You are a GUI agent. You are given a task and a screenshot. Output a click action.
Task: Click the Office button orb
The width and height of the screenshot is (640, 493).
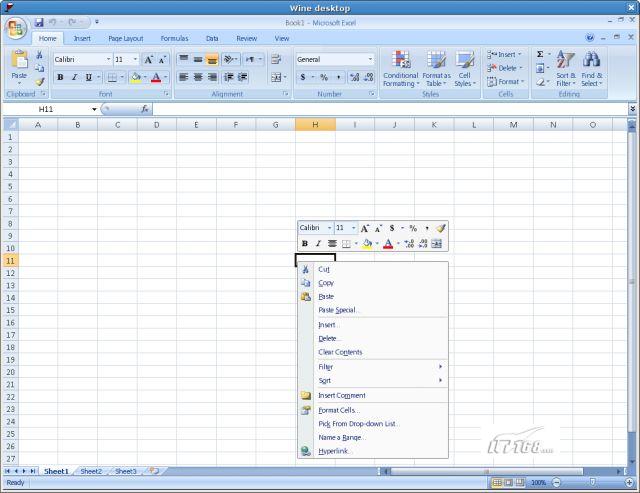(16, 29)
